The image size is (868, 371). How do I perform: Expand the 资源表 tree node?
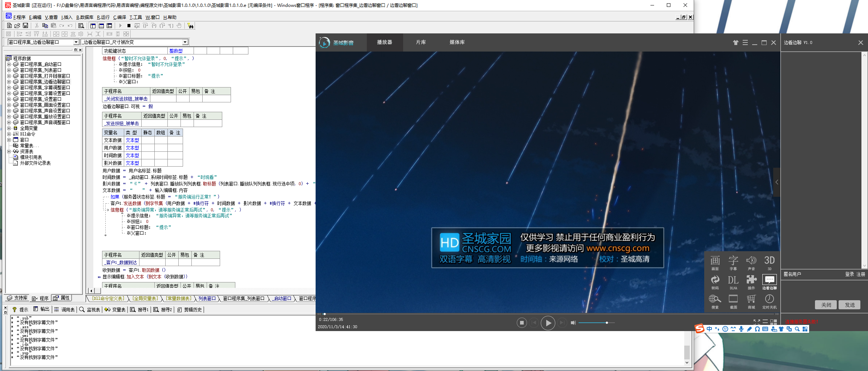pos(9,151)
